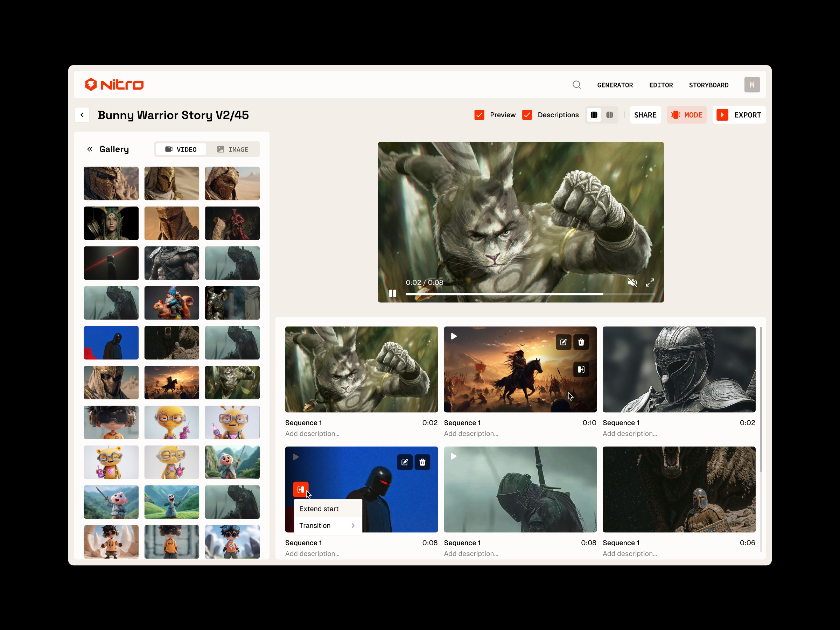Delete the horse battle sequence via trash icon
Screen dimensions: 840x630
[x=581, y=342]
